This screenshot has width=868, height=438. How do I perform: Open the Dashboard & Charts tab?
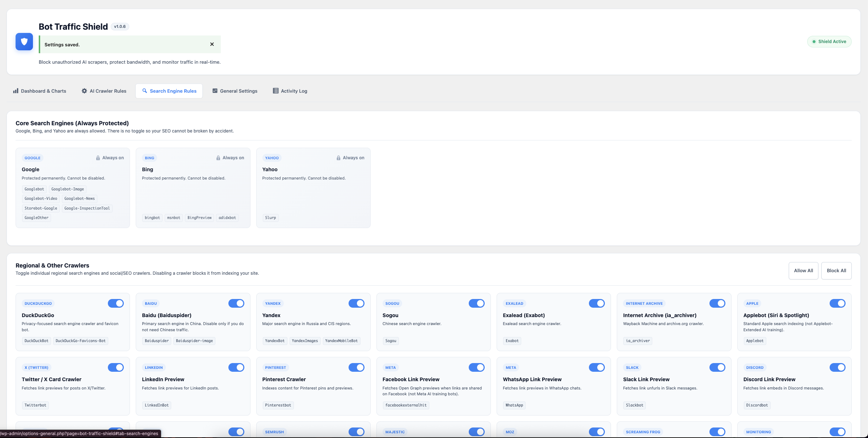40,91
